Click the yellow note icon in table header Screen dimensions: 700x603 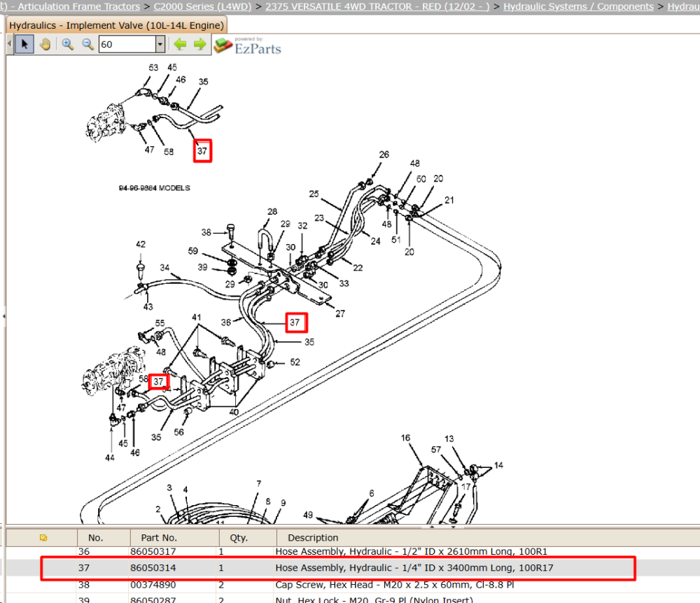coord(43,537)
